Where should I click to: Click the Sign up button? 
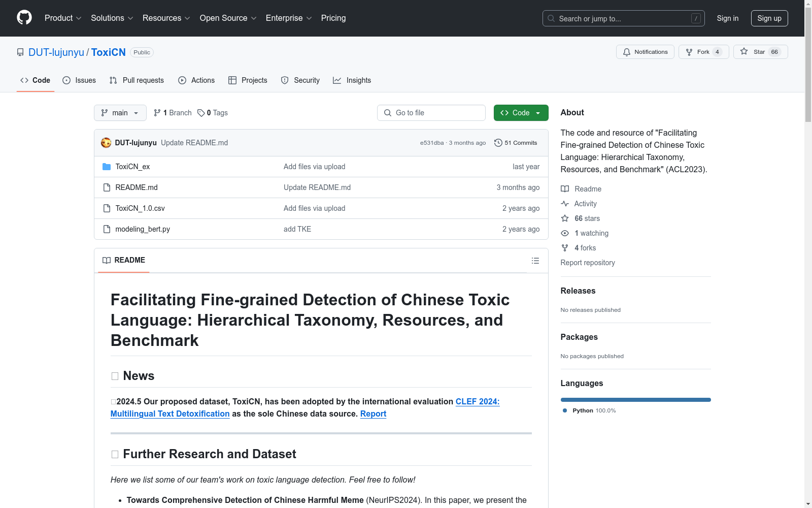(769, 18)
